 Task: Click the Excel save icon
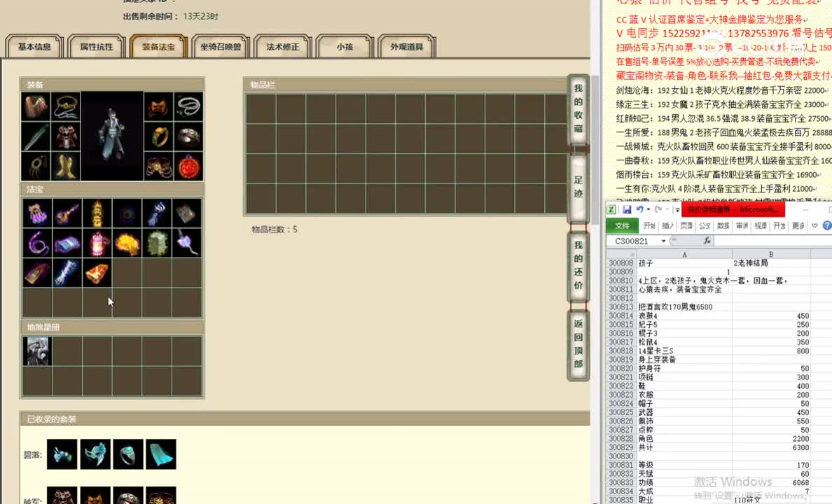click(627, 209)
